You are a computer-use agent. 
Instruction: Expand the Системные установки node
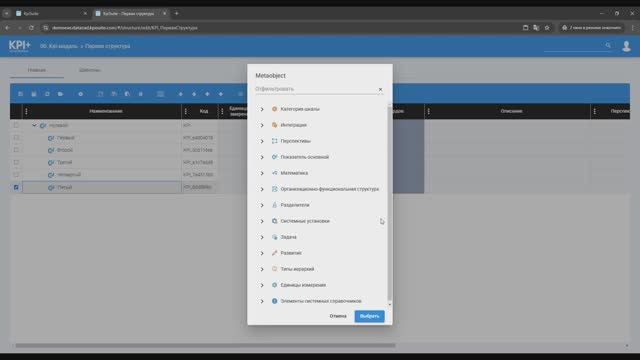tap(262, 221)
